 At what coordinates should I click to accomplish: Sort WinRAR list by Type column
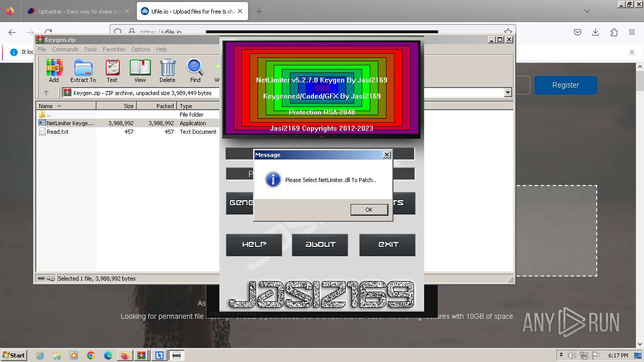(198, 106)
